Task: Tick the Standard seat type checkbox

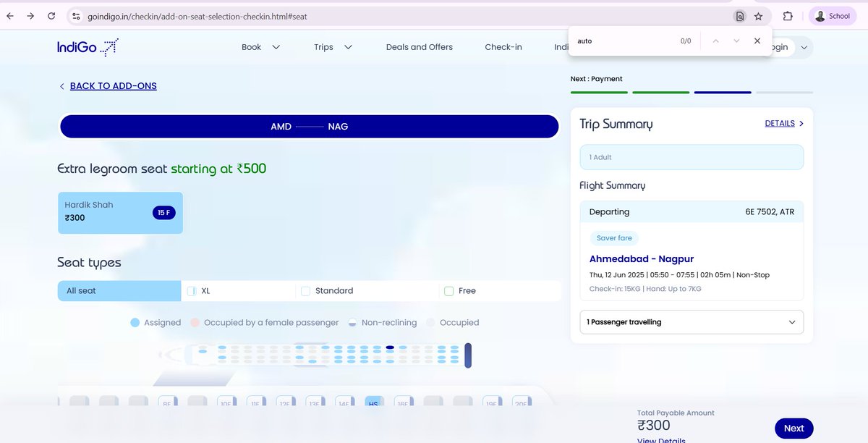Action: [305, 291]
